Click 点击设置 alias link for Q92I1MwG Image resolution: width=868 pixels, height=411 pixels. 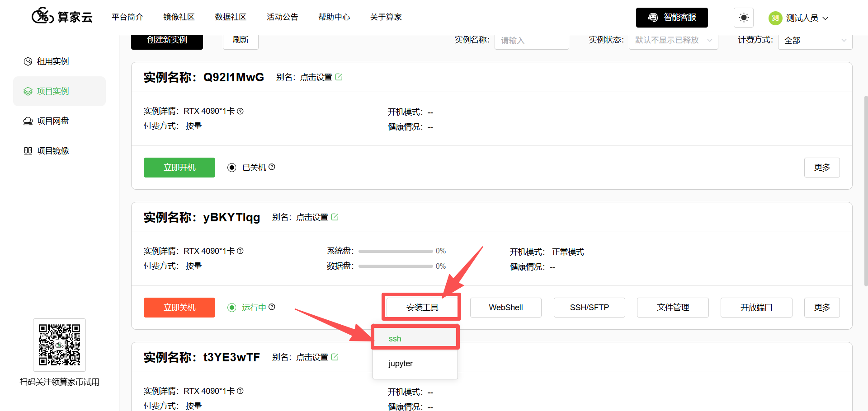[x=316, y=77]
